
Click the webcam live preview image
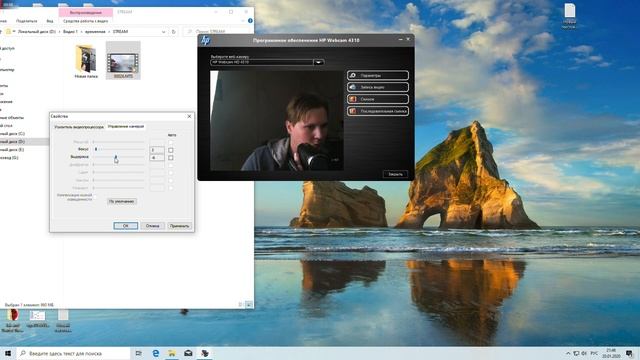[276, 121]
